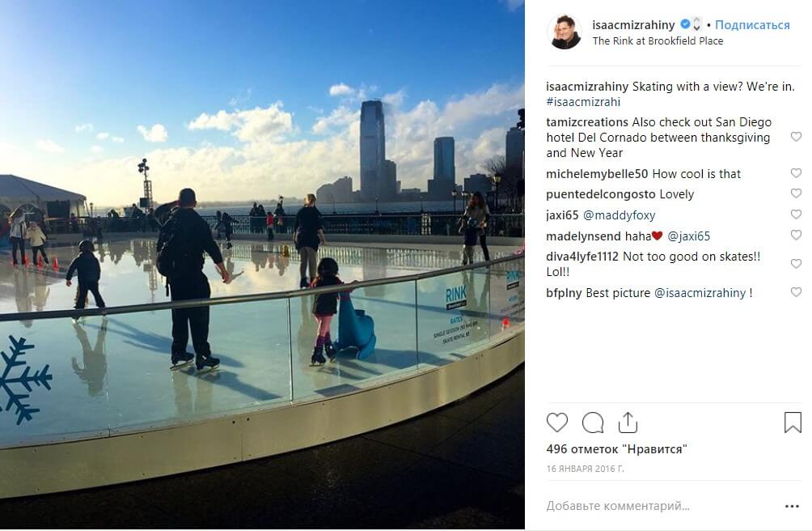Image resolution: width=812 pixels, height=531 pixels.
Task: Open the three-dot more options menu
Action: tap(792, 506)
